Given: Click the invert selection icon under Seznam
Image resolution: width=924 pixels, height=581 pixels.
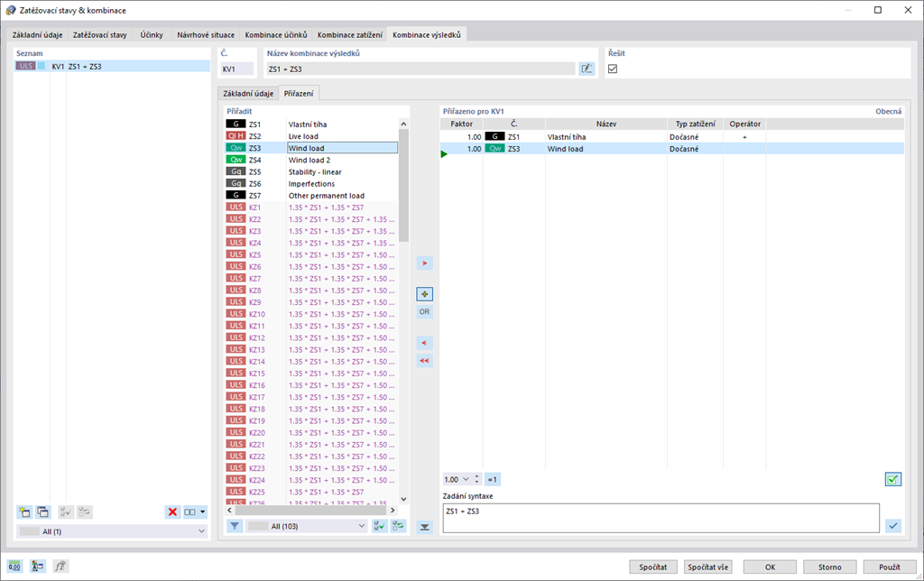Looking at the screenshot, I should [84, 512].
